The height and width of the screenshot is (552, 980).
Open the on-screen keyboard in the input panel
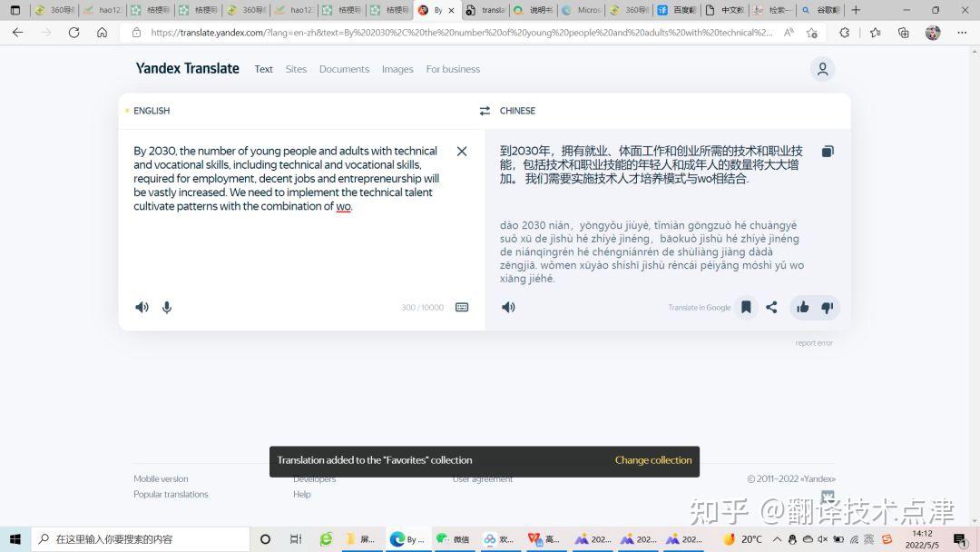point(462,307)
